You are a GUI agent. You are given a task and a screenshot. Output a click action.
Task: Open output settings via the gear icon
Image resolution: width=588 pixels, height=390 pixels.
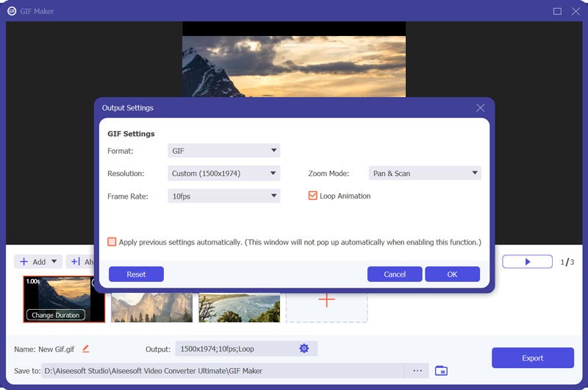coord(304,348)
